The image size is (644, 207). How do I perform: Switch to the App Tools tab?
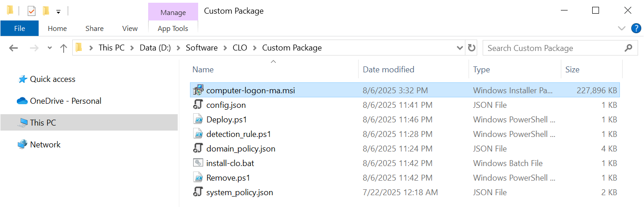pos(173,28)
